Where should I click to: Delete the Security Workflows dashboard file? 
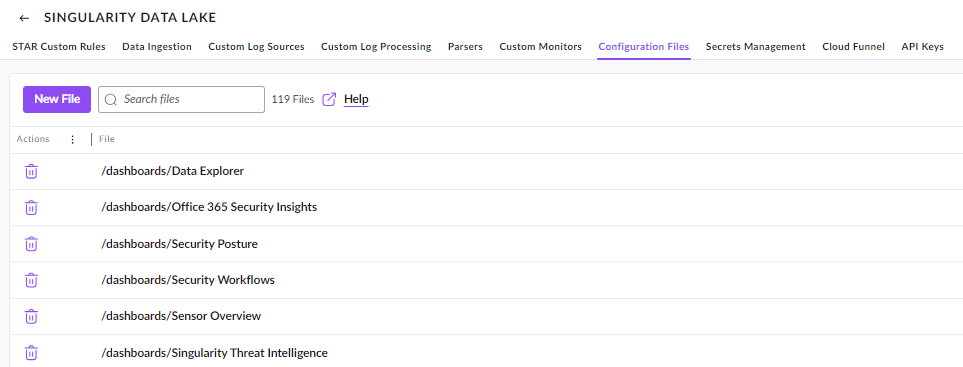[x=31, y=280]
